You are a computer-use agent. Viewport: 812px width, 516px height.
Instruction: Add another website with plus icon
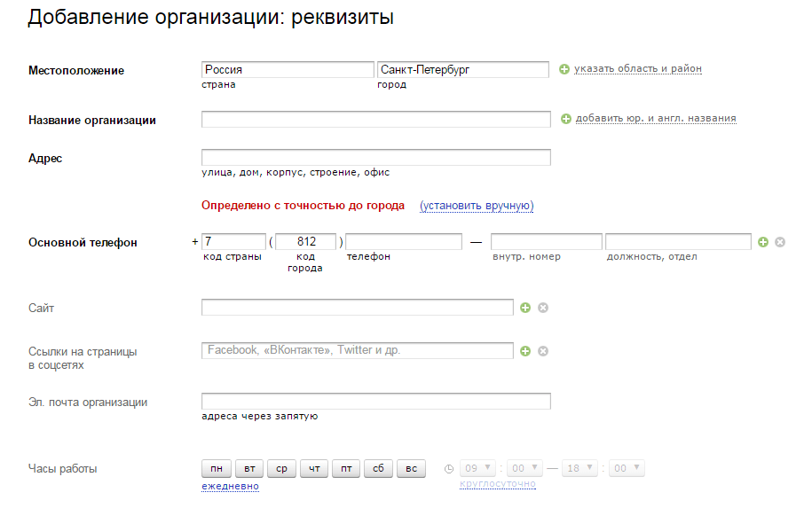(x=525, y=308)
